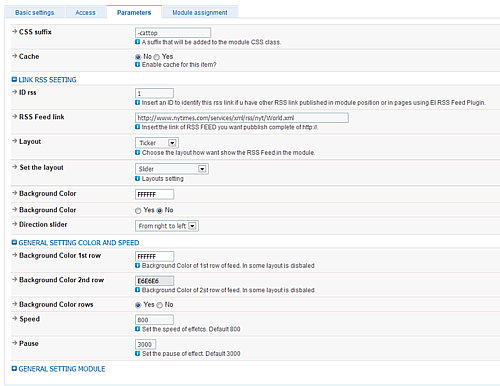Click info icon beside 1st row color hint

point(137,265)
